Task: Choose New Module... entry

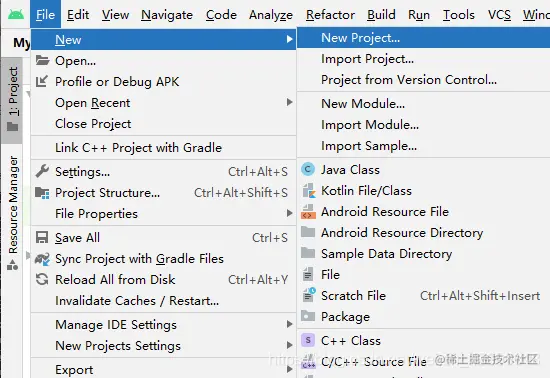Action: 423,104
